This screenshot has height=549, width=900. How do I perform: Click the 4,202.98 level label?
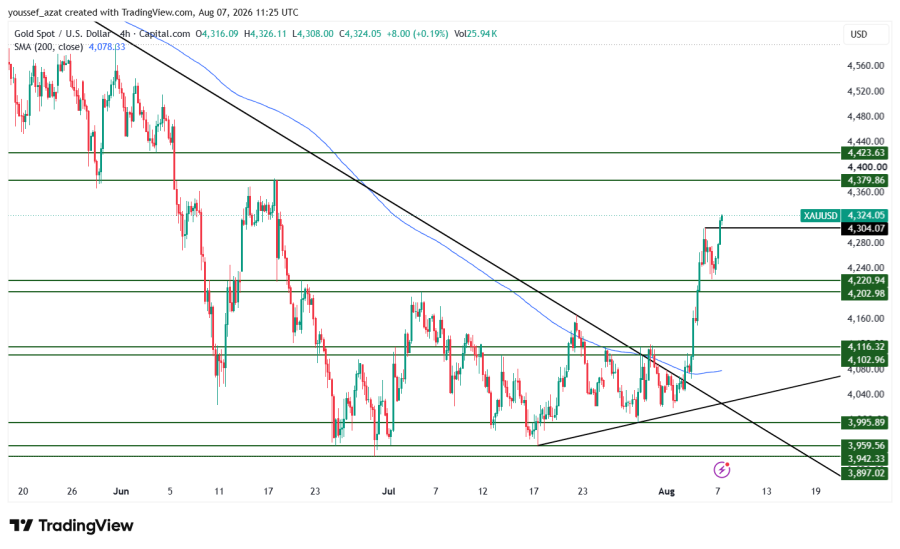pos(864,293)
